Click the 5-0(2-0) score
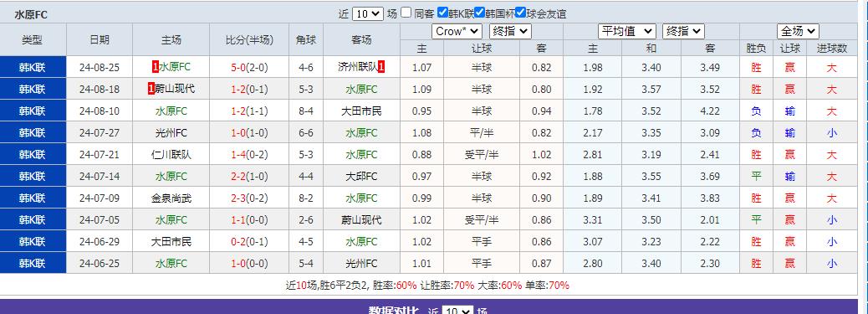This screenshot has height=314, width=868. [249, 68]
